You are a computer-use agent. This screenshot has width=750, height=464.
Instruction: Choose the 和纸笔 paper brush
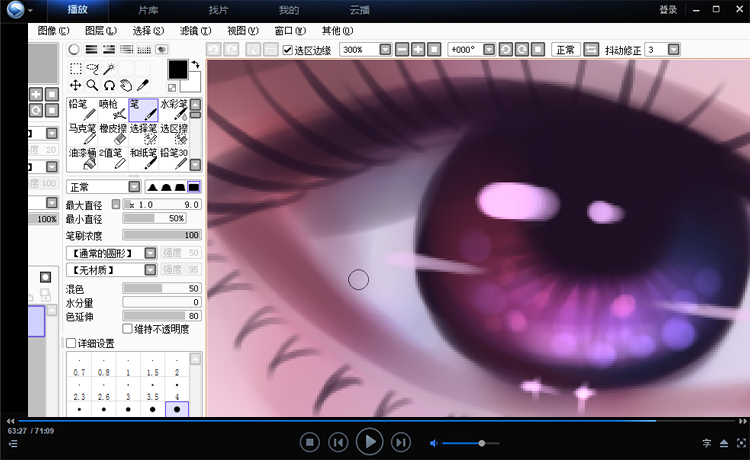(x=143, y=159)
